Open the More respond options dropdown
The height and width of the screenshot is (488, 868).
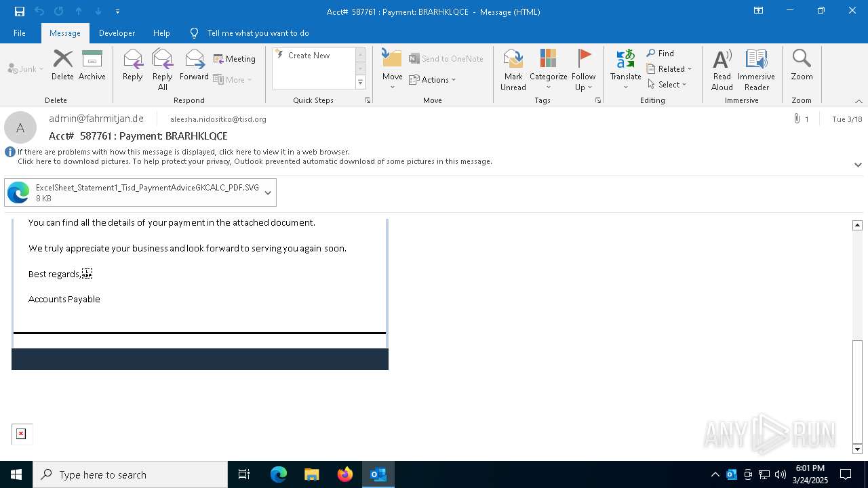(x=233, y=79)
